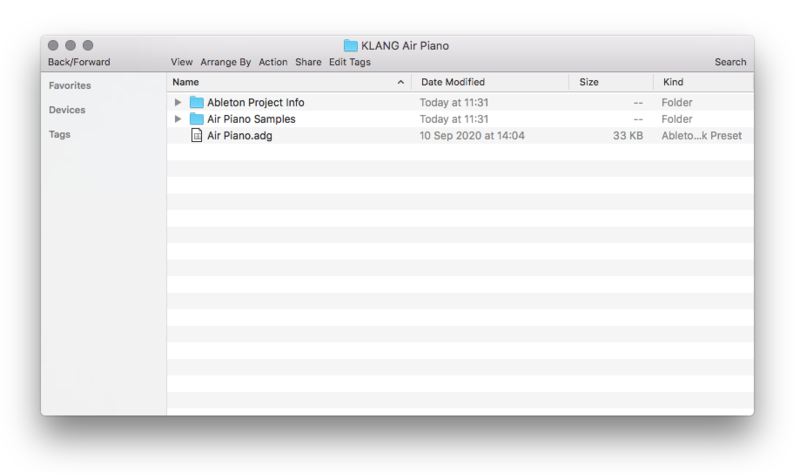
Task: Click Today at 11:31 for Air Piano Samples
Action: pyautogui.click(x=454, y=119)
